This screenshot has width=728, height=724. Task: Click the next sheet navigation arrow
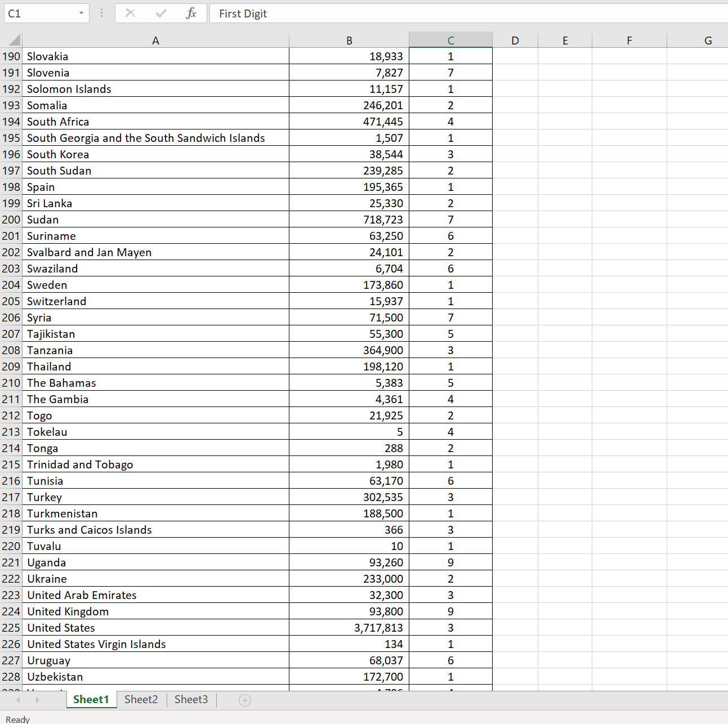(37, 700)
